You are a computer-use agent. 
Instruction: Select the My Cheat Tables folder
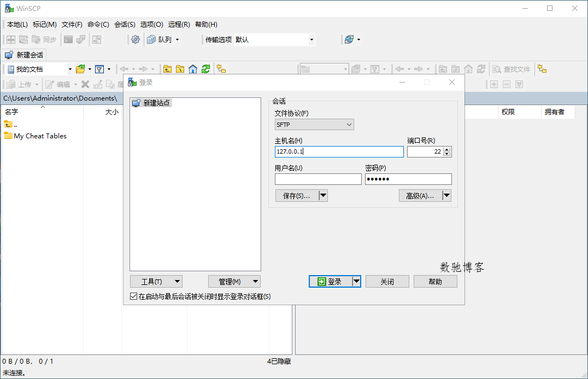pos(36,136)
